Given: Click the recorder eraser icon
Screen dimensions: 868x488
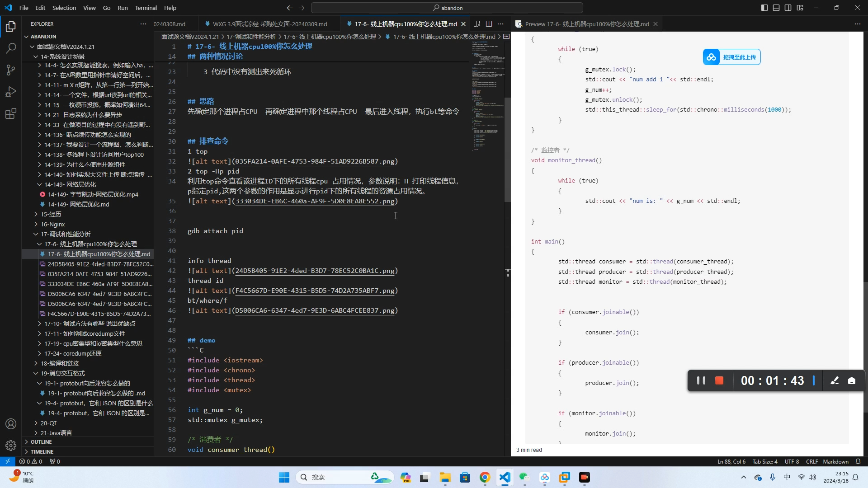Looking at the screenshot, I should tap(852, 380).
